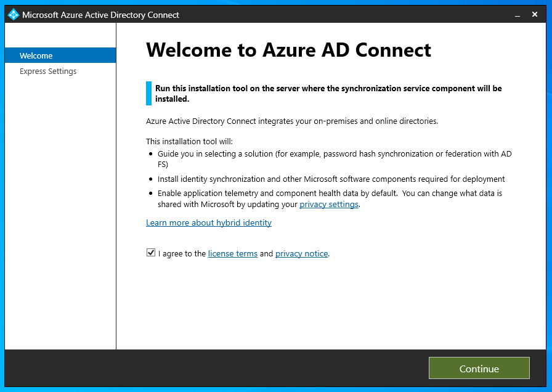Click the 'Install identity synchronization' bullet
The image size is (552, 392).
pos(331,179)
